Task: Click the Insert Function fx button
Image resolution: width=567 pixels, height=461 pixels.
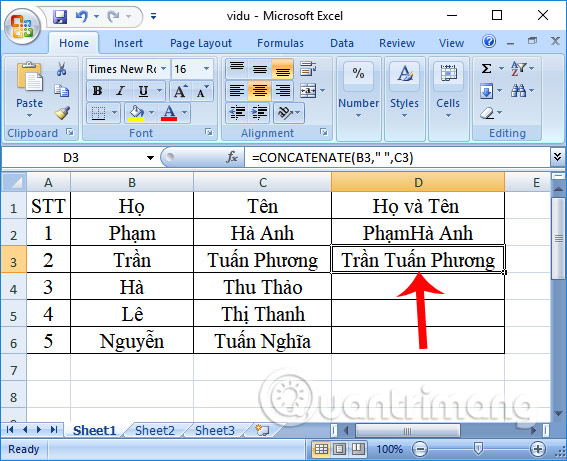Action: 232,158
